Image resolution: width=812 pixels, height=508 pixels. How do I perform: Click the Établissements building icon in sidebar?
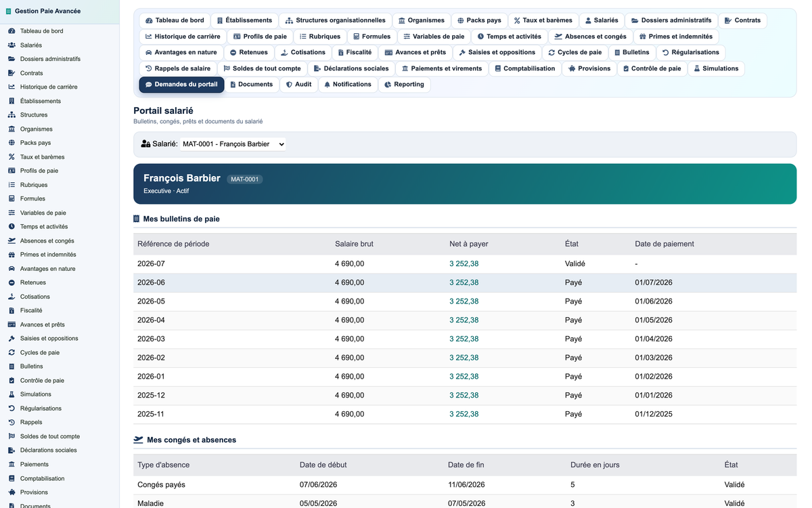coord(12,101)
